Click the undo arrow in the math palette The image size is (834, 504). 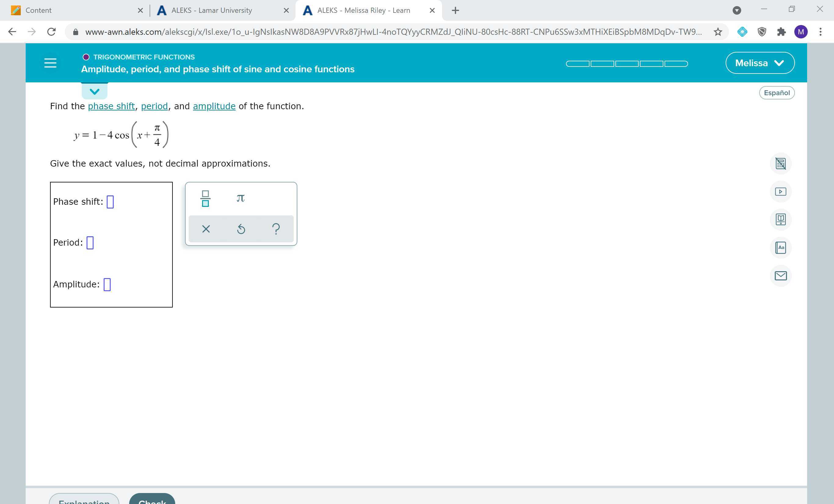(241, 229)
